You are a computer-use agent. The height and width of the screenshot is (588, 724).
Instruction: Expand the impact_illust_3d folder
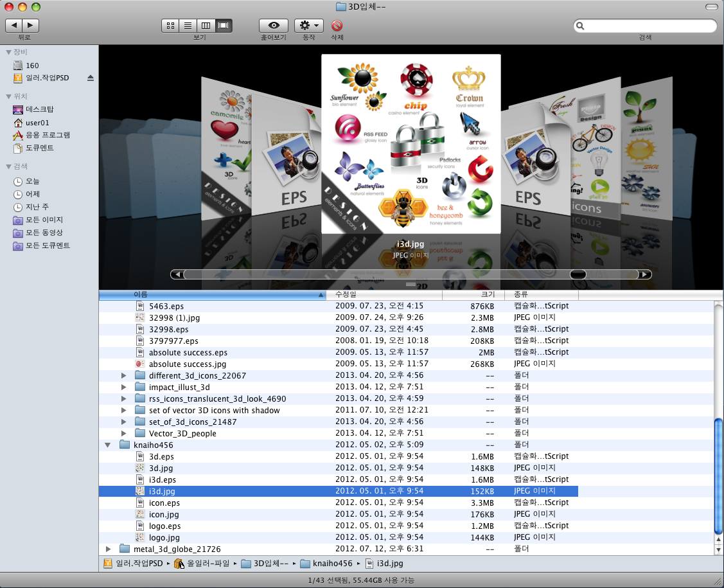pos(124,387)
